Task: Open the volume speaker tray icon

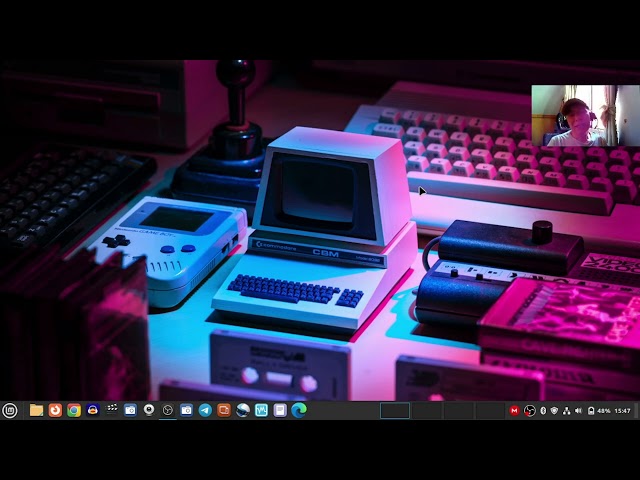Action: tap(578, 411)
